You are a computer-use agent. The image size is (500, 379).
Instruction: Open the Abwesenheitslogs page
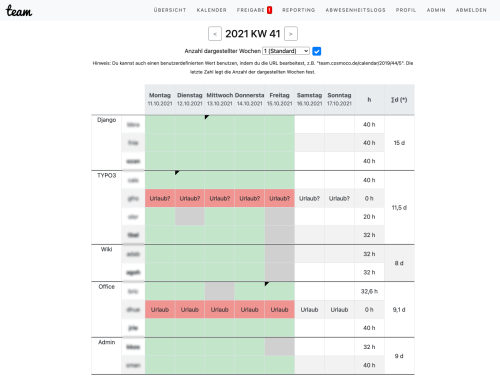355,10
